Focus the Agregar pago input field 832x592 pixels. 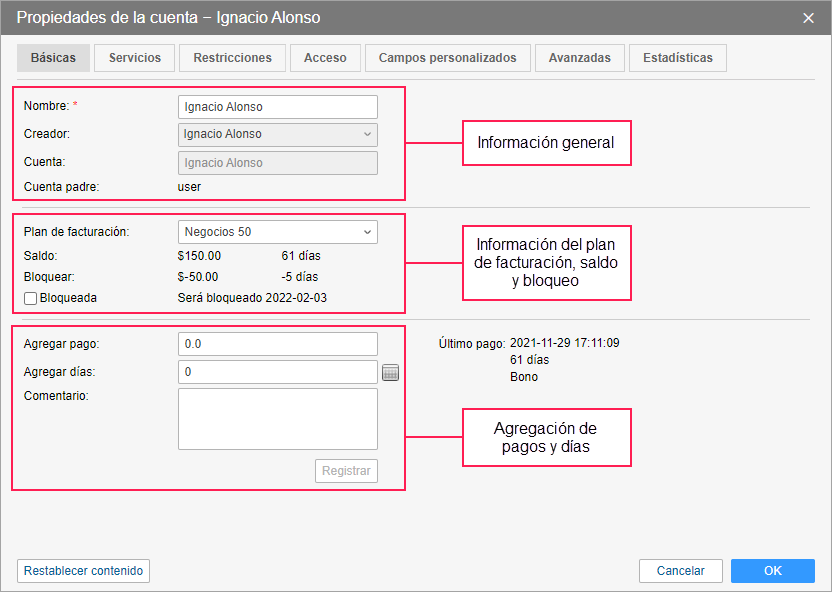pyautogui.click(x=277, y=344)
